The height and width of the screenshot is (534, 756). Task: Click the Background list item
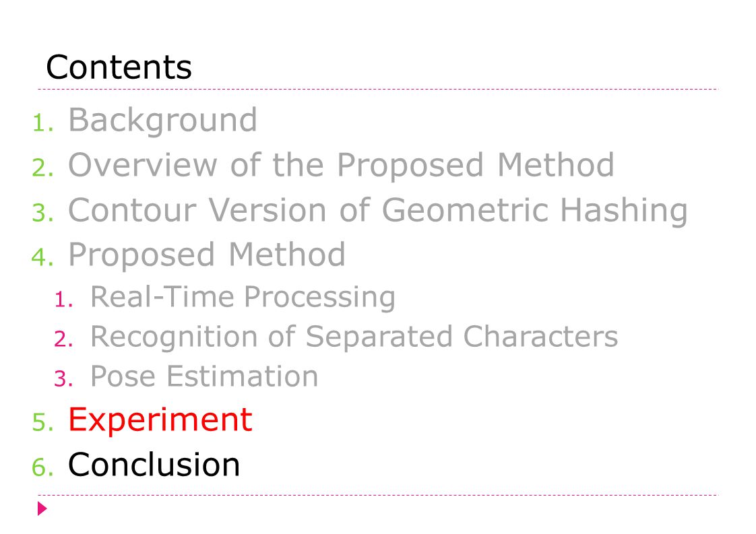coord(163,121)
